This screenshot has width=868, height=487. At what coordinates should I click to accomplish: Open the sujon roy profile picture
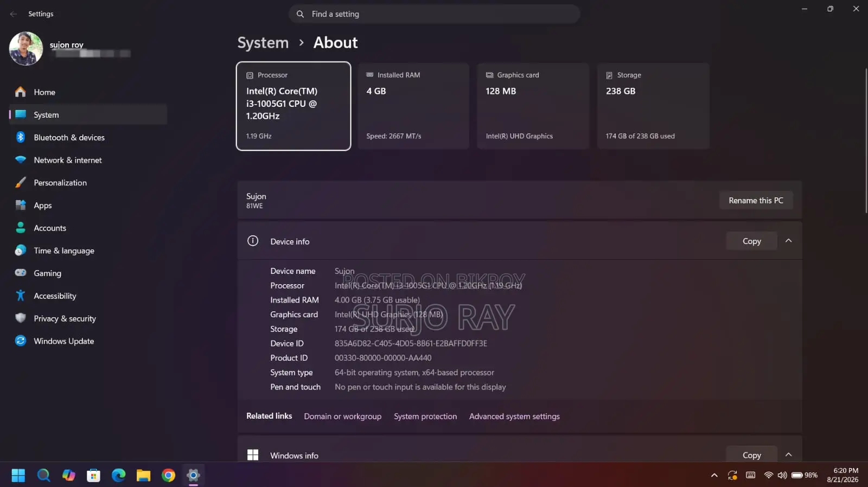coord(26,49)
